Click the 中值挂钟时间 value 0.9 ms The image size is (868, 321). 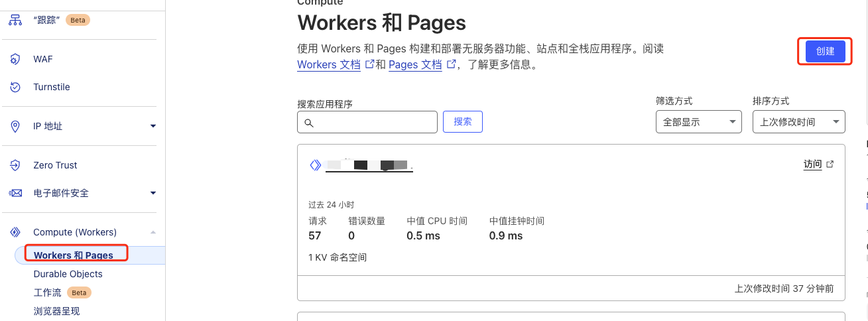(506, 235)
